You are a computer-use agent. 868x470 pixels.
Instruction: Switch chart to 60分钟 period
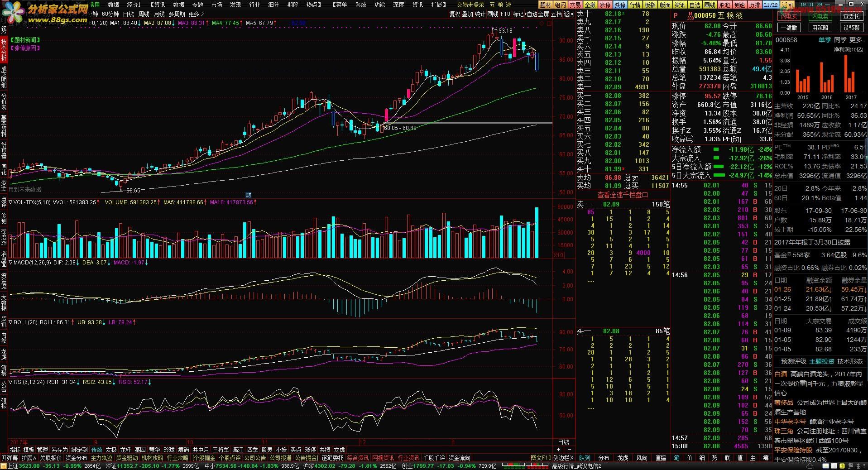pos(110,14)
